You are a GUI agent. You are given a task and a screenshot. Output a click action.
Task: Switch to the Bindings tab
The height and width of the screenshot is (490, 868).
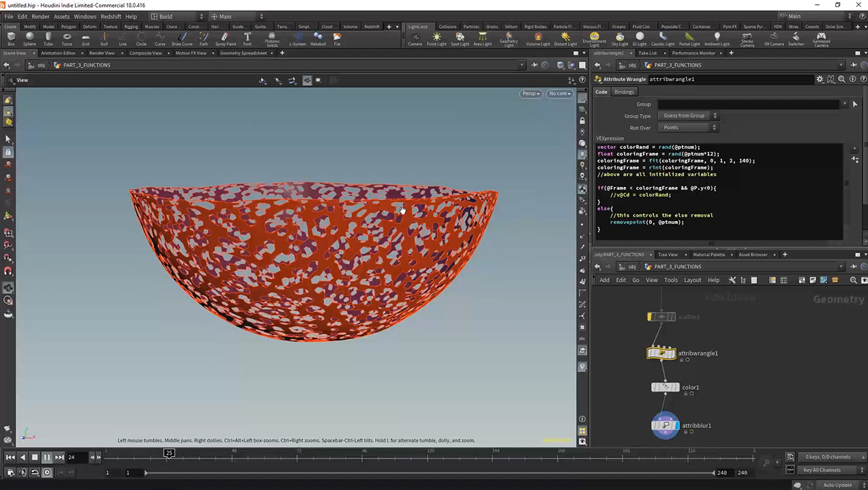pyautogui.click(x=624, y=92)
